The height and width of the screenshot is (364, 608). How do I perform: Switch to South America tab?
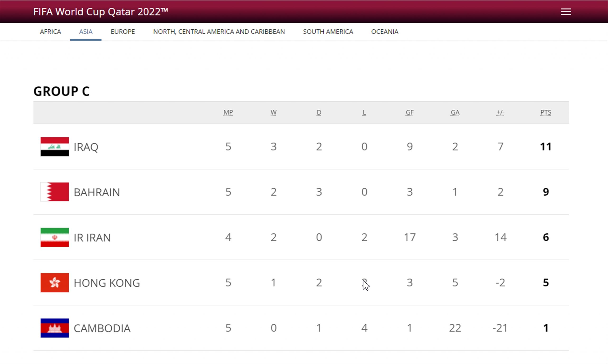[328, 32]
